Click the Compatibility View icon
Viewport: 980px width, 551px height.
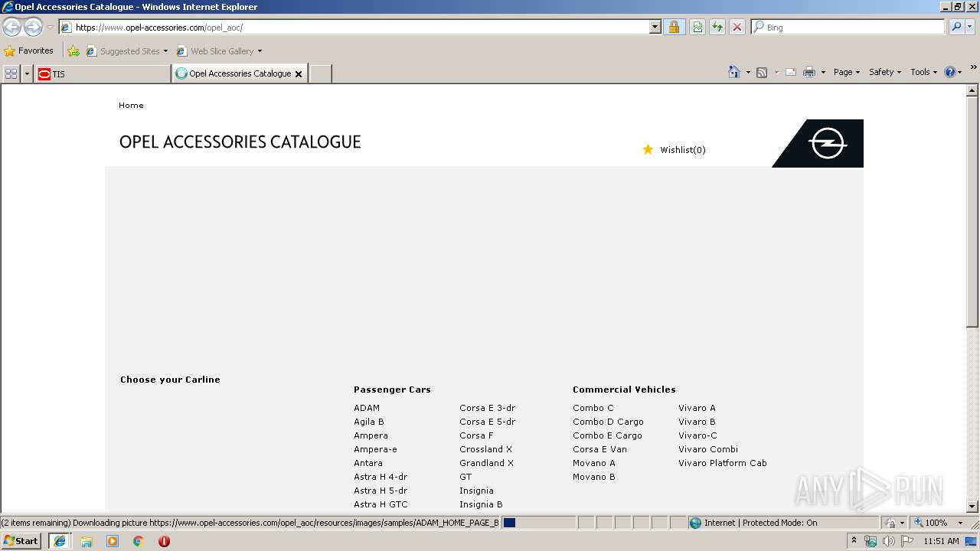click(x=697, y=27)
